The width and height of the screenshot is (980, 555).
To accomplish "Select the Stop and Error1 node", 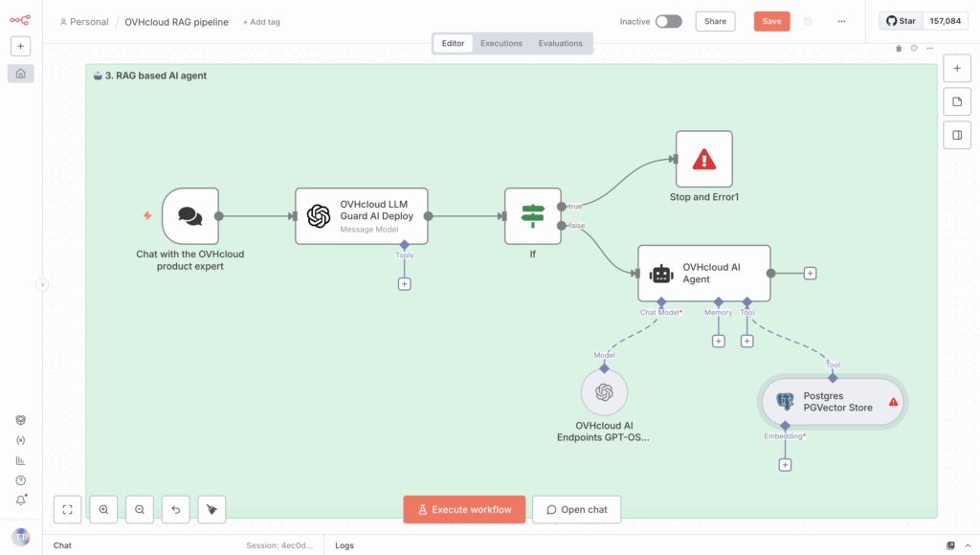I will (x=703, y=159).
